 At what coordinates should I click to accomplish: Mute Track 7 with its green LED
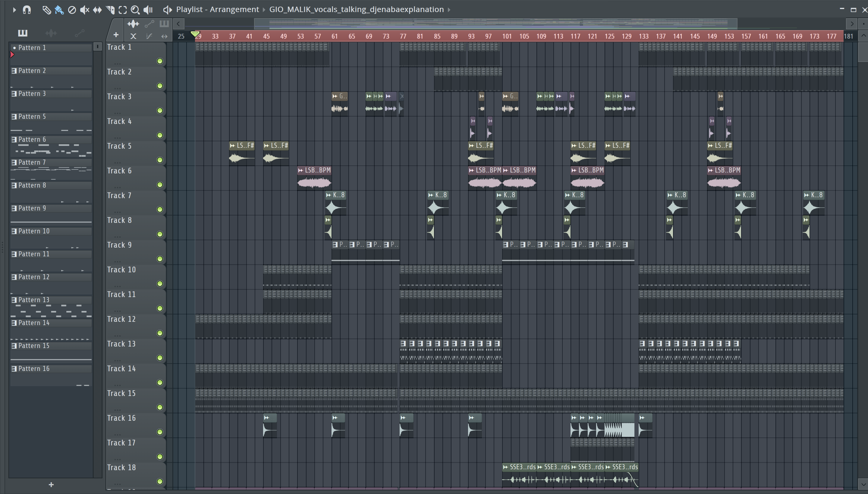coord(160,210)
